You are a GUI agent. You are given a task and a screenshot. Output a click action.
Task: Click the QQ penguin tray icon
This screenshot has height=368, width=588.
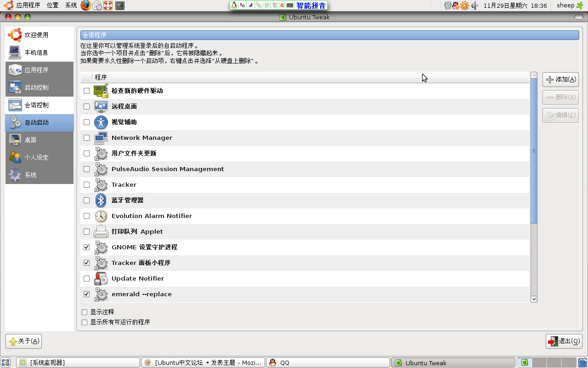(455, 6)
